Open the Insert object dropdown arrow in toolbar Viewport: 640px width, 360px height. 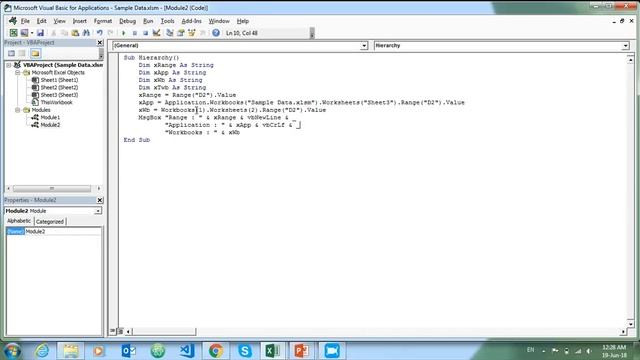[32, 33]
